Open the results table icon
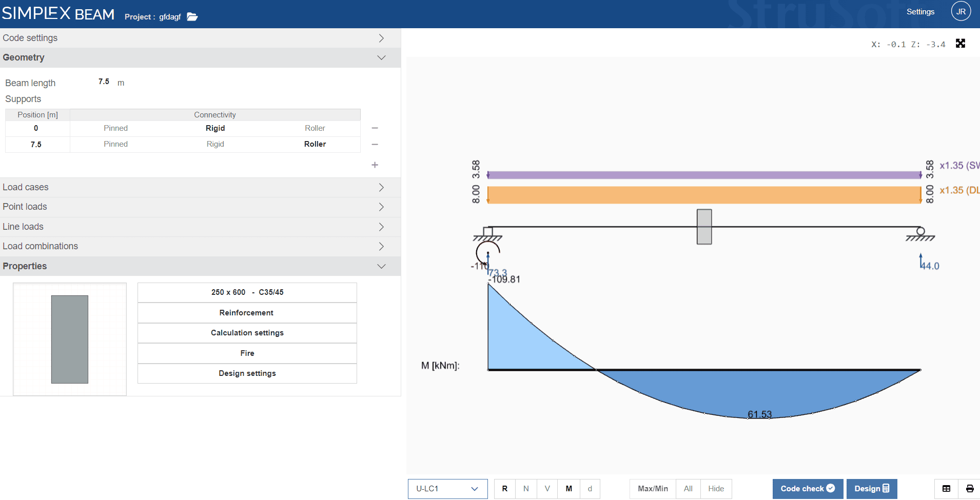The image size is (980, 500). (x=947, y=489)
